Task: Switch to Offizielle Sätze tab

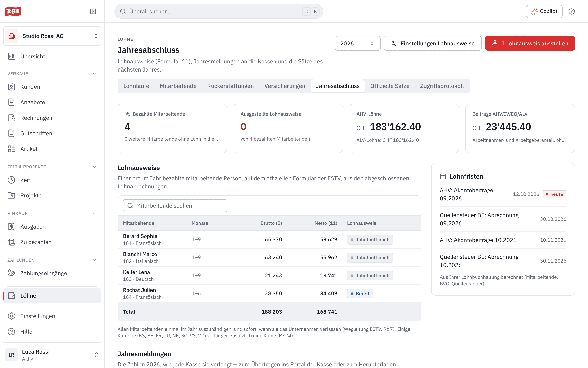Action: point(390,86)
